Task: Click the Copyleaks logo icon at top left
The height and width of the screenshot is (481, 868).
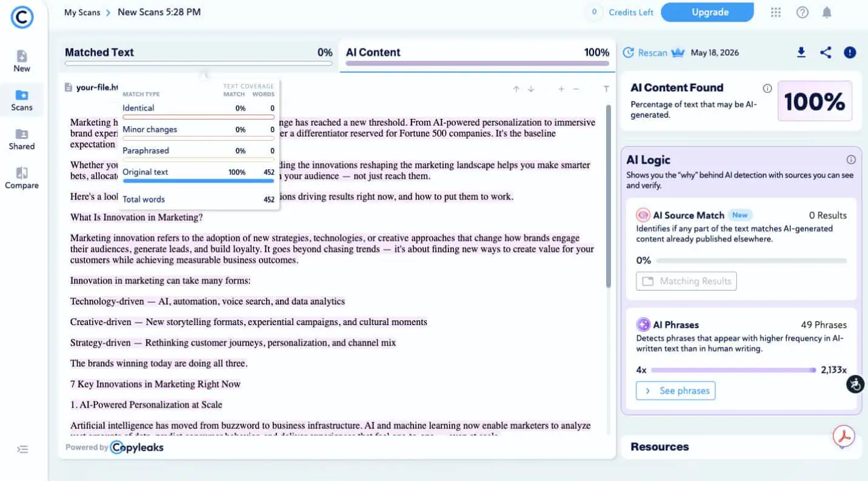Action: (22, 18)
